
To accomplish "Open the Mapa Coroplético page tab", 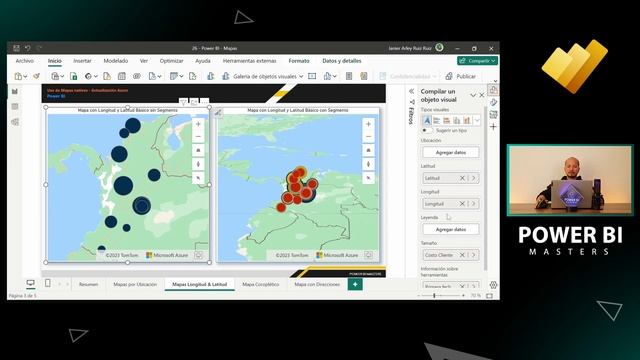I will click(260, 284).
